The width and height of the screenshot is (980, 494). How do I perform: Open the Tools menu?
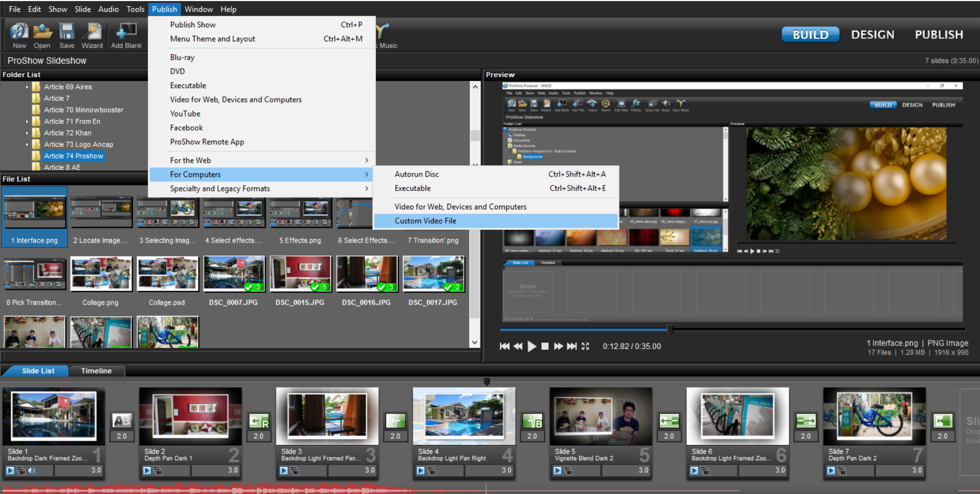pyautogui.click(x=136, y=9)
